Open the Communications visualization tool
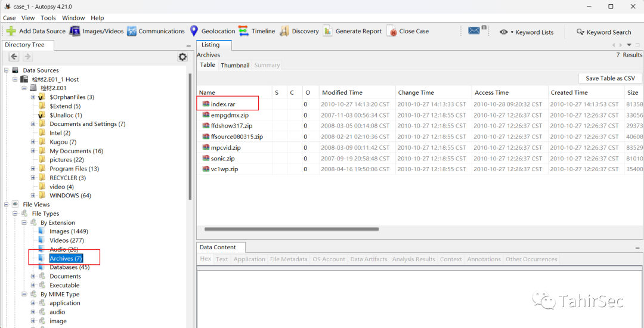The width and height of the screenshot is (644, 328). (x=156, y=31)
